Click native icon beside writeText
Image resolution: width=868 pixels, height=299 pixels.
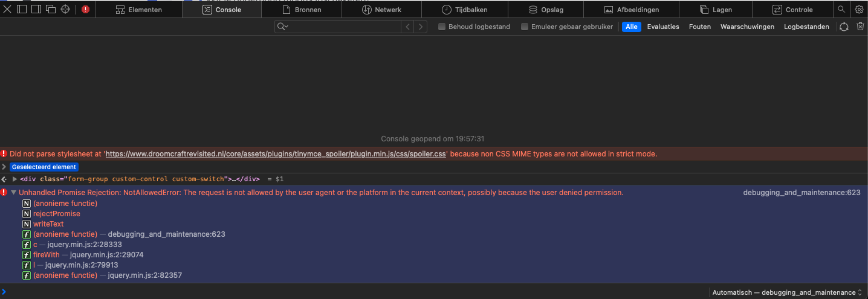26,224
